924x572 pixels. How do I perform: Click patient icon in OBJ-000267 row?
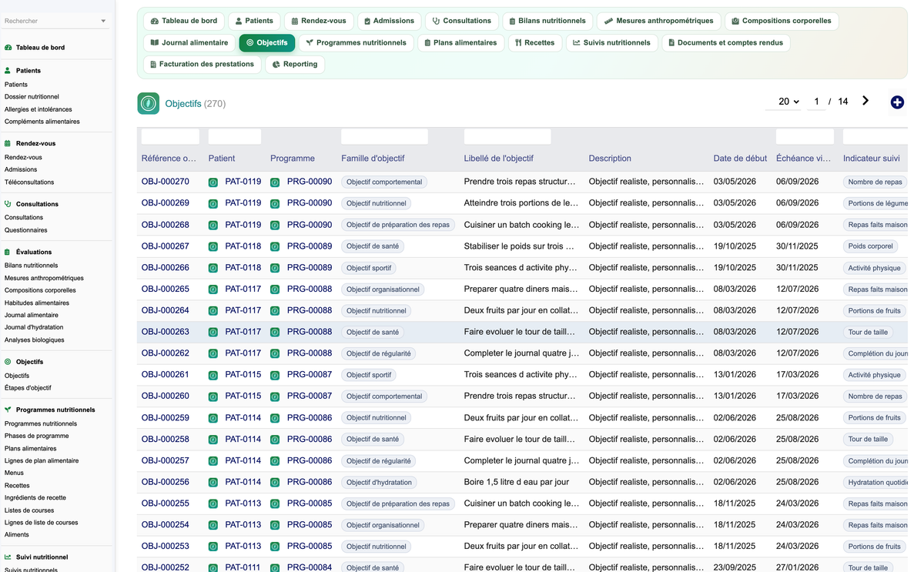(x=213, y=246)
